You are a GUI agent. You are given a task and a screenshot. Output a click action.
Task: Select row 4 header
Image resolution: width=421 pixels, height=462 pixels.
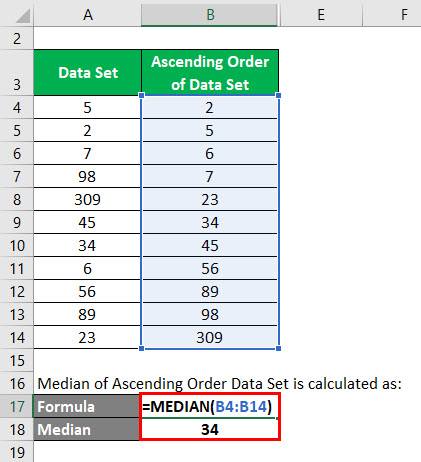pos(17,107)
